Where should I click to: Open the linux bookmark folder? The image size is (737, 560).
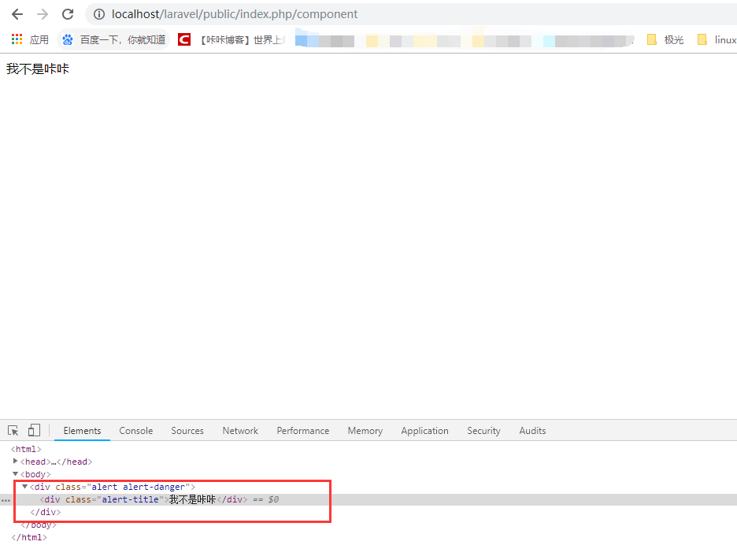click(x=717, y=39)
